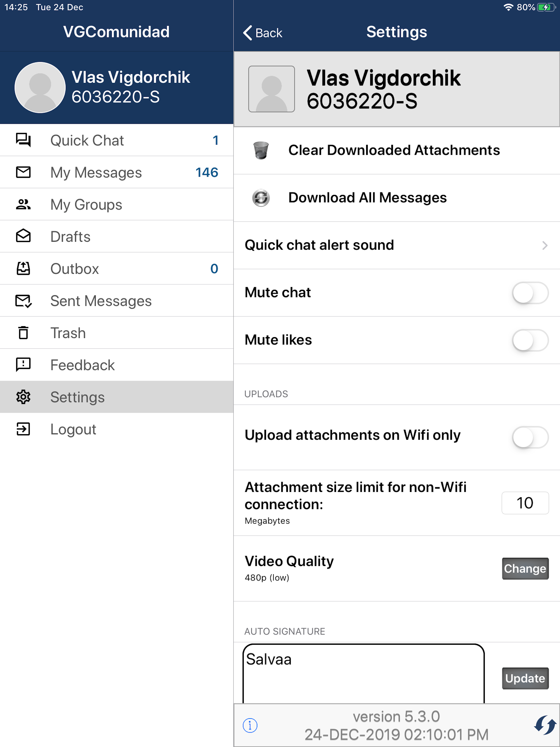Tap the 480p (low) video quality value
The width and height of the screenshot is (560, 747).
267,577
